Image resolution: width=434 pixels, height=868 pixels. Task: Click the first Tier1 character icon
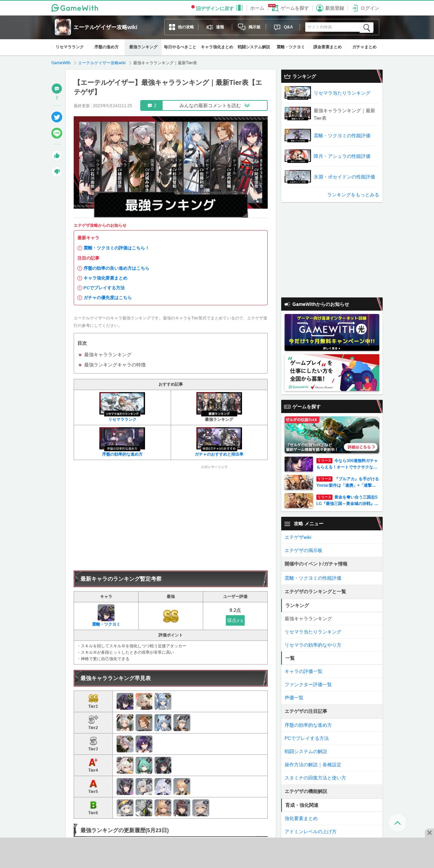(x=125, y=701)
